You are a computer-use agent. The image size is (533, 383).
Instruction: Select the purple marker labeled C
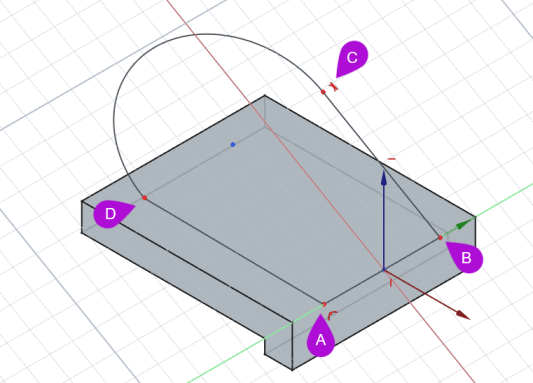tap(351, 58)
